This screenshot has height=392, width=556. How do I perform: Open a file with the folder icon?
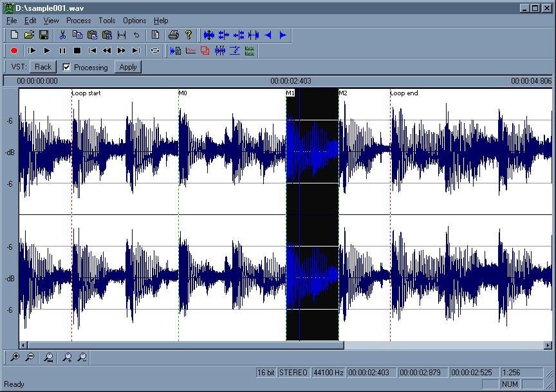coord(29,35)
